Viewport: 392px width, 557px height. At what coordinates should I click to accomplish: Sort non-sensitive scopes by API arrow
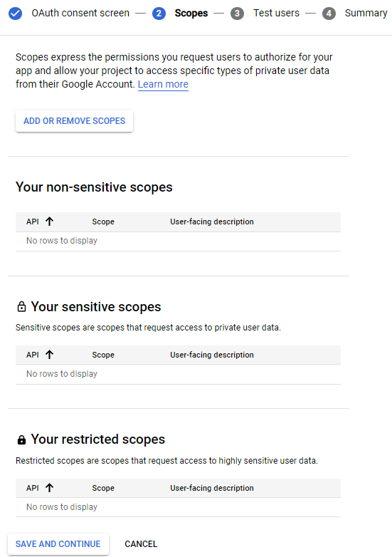click(50, 222)
